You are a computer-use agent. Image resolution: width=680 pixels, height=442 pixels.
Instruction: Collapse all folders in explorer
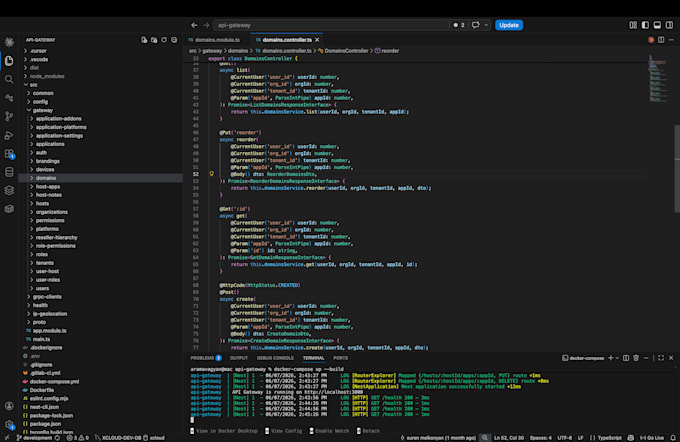(174, 40)
